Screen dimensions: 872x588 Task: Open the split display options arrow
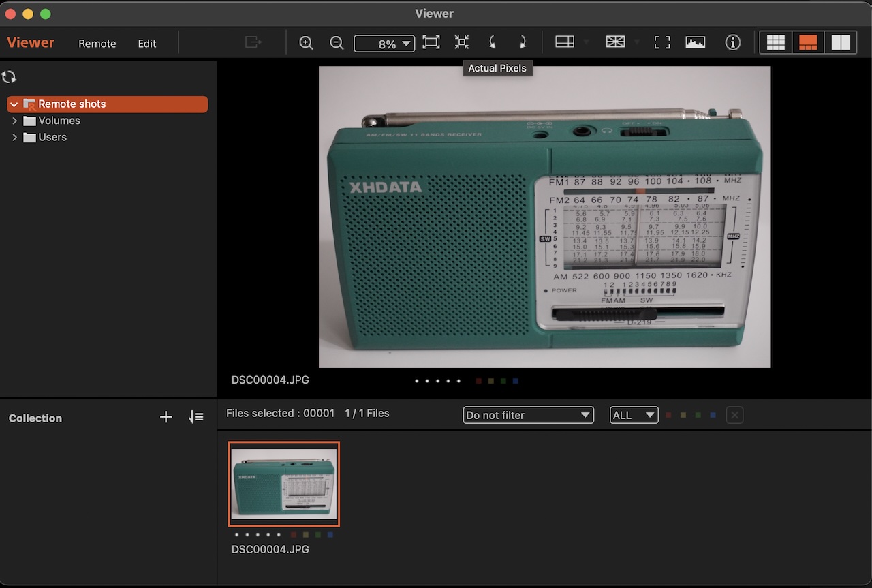pyautogui.click(x=586, y=42)
